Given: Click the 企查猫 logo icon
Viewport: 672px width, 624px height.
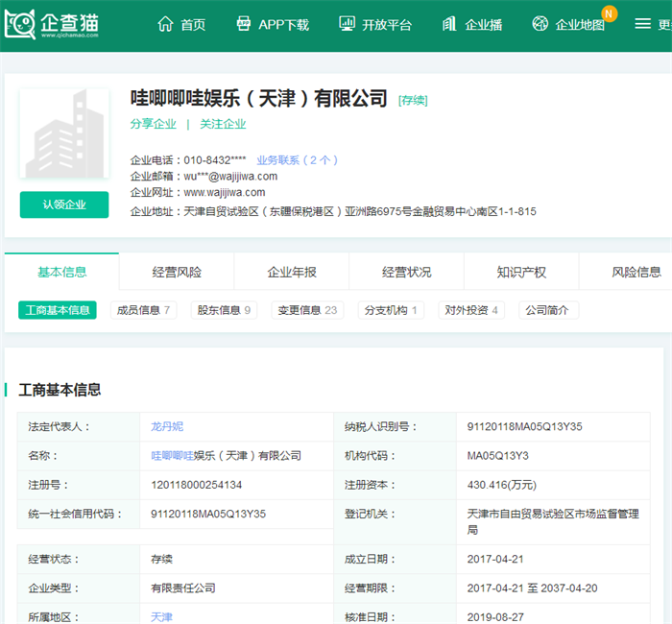Looking at the screenshot, I should [x=19, y=25].
